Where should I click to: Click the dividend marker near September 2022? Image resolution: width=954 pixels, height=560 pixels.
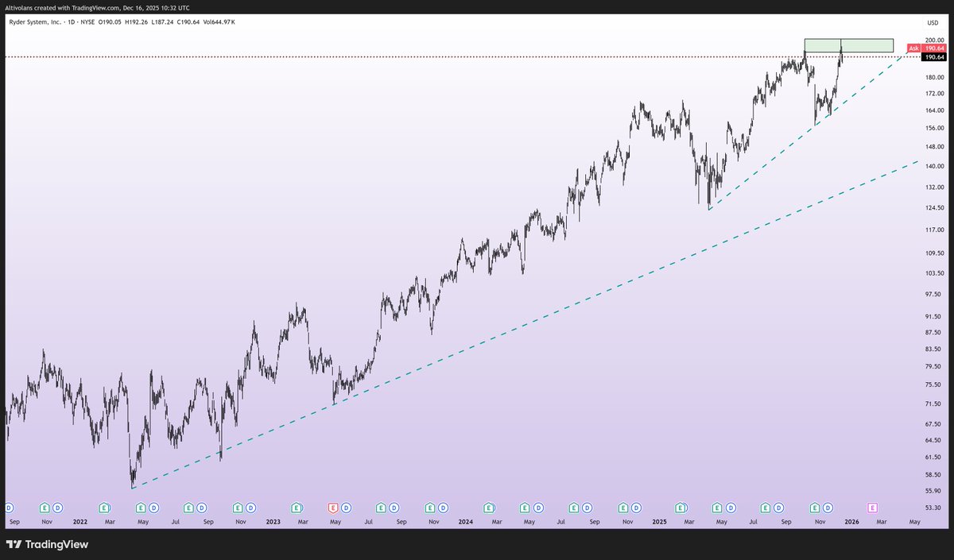coord(200,508)
